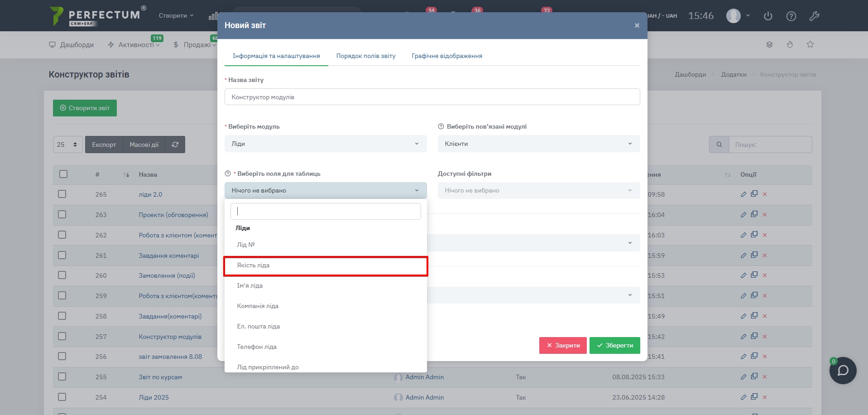Screen dimensions: 868x415
Task: Switch to Порядок полів звіту tab
Action: click(x=366, y=56)
